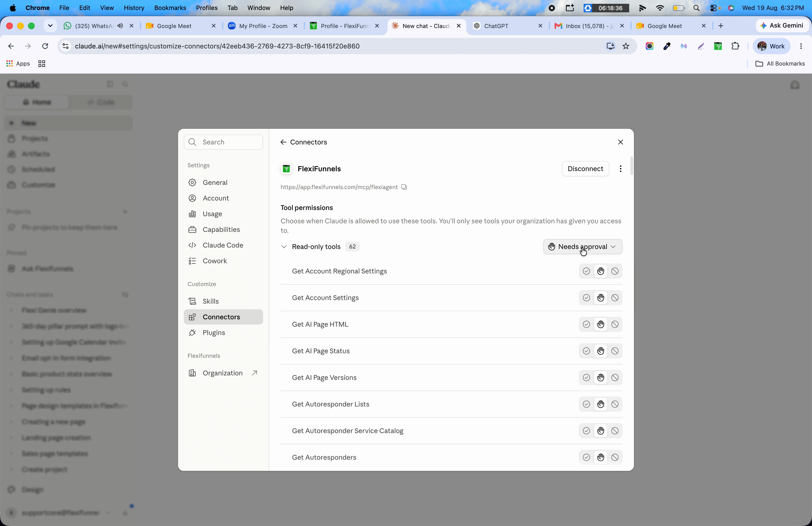Mute the WhatsApp tab audio

point(120,26)
